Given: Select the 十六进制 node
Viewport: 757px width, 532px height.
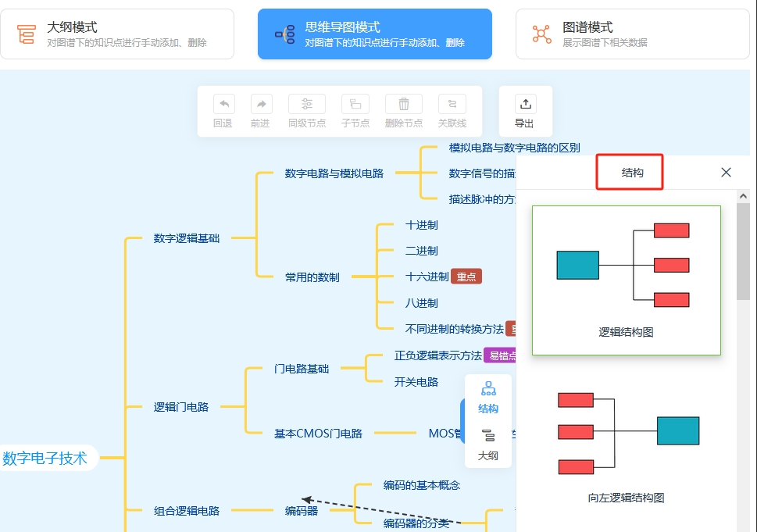Looking at the screenshot, I should coord(427,277).
